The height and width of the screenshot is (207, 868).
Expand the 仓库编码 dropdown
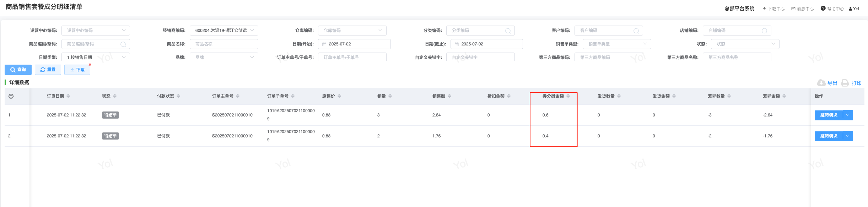(380, 31)
